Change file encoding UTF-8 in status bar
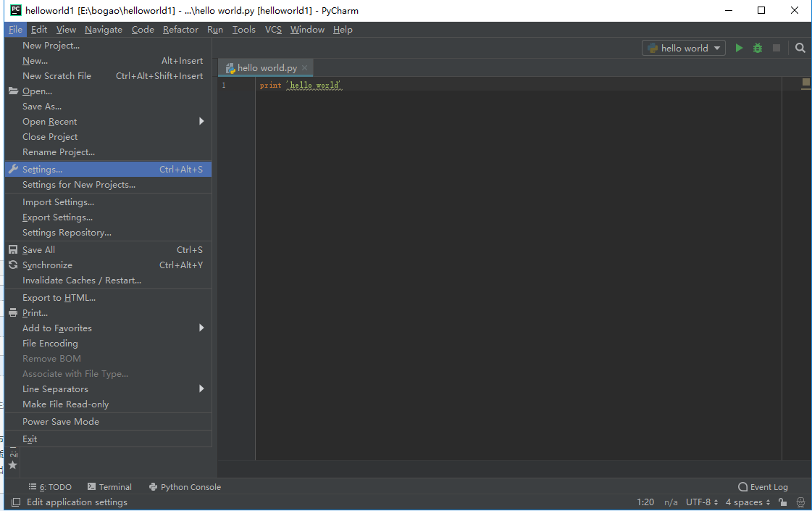Screen dimensions: 812x511 pos(702,502)
